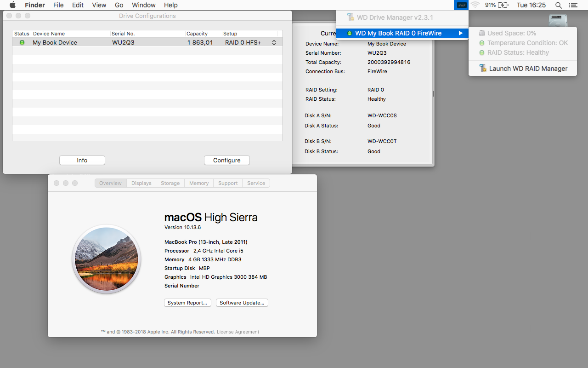Click the Disk B Status value Good
The height and width of the screenshot is (368, 588).
[x=374, y=151]
